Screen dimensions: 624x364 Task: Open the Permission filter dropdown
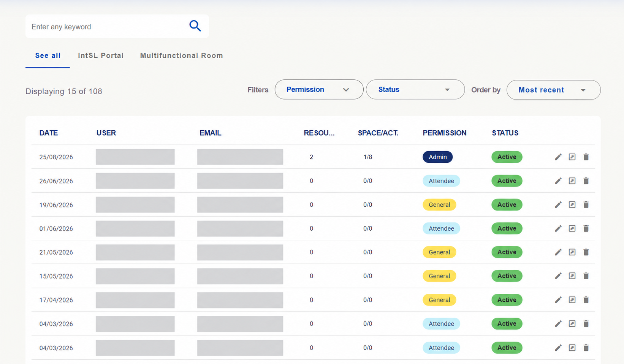click(x=319, y=90)
